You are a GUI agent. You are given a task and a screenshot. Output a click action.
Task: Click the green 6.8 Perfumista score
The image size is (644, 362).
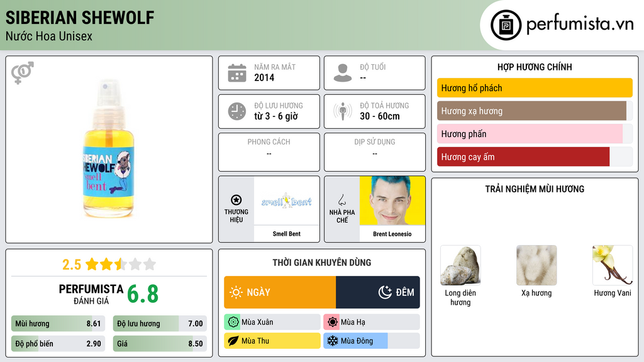pyautogui.click(x=143, y=294)
